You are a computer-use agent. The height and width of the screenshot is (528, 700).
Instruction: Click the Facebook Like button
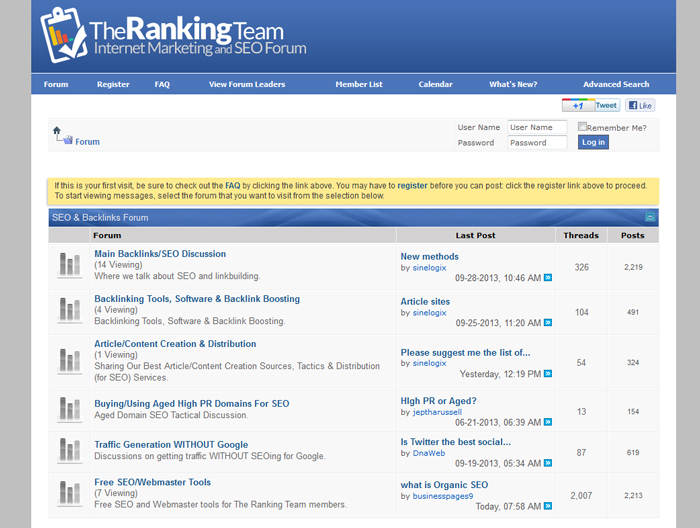(x=640, y=105)
